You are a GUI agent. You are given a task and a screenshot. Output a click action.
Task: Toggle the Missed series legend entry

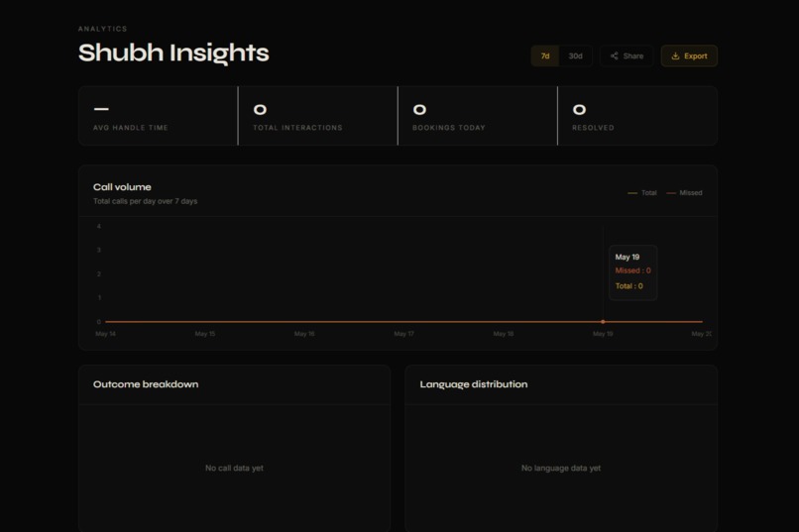point(684,193)
